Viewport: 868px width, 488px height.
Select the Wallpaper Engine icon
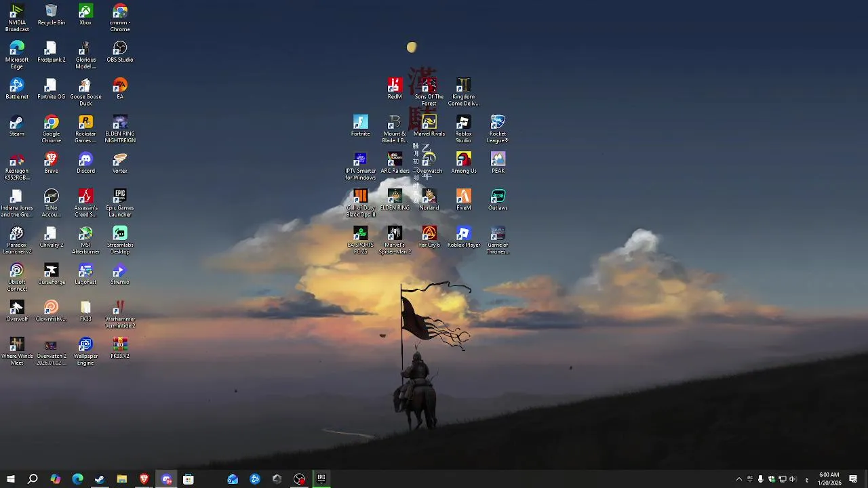[x=85, y=352]
